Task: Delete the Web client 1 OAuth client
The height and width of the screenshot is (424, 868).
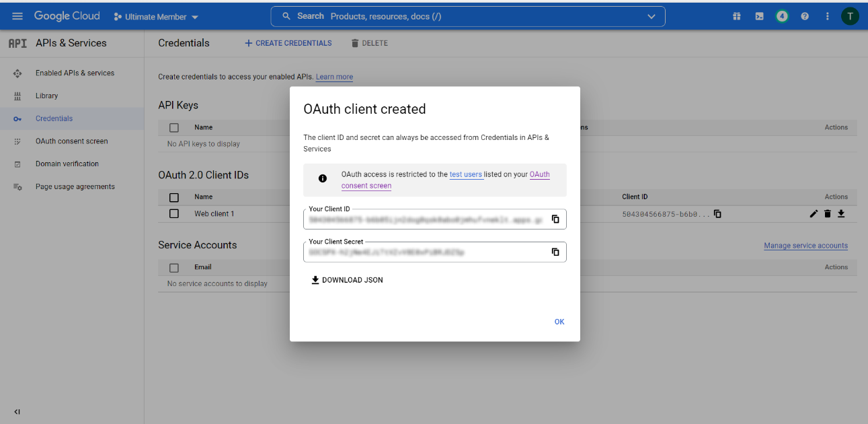Action: click(x=828, y=214)
